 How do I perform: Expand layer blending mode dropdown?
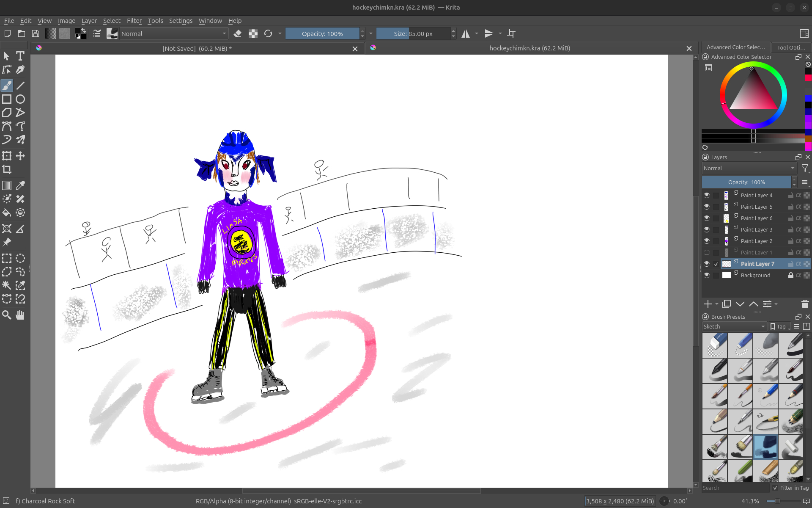point(749,168)
